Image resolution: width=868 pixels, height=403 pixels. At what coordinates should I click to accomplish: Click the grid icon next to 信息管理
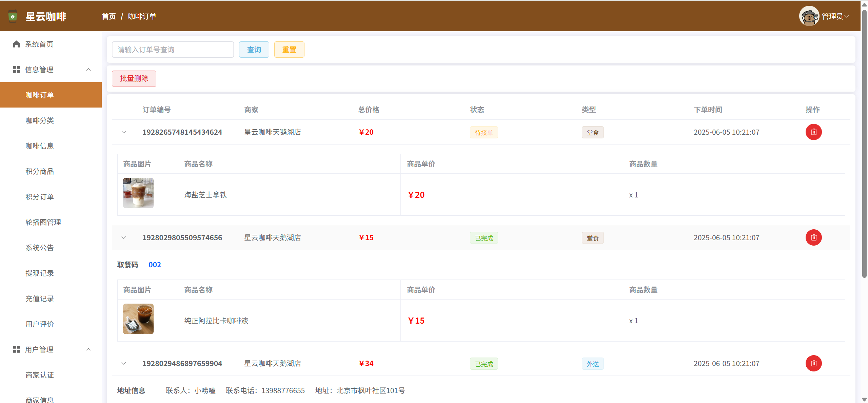click(x=16, y=70)
